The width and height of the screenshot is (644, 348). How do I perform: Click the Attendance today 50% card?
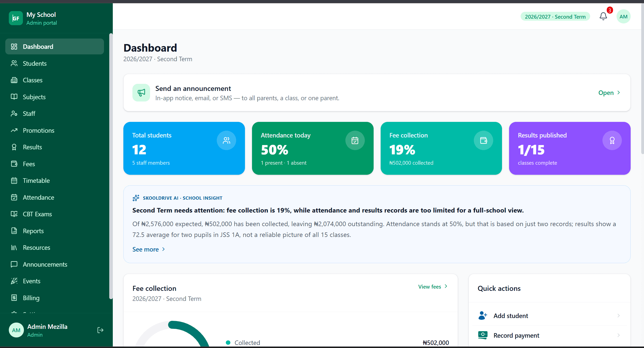coord(313,148)
